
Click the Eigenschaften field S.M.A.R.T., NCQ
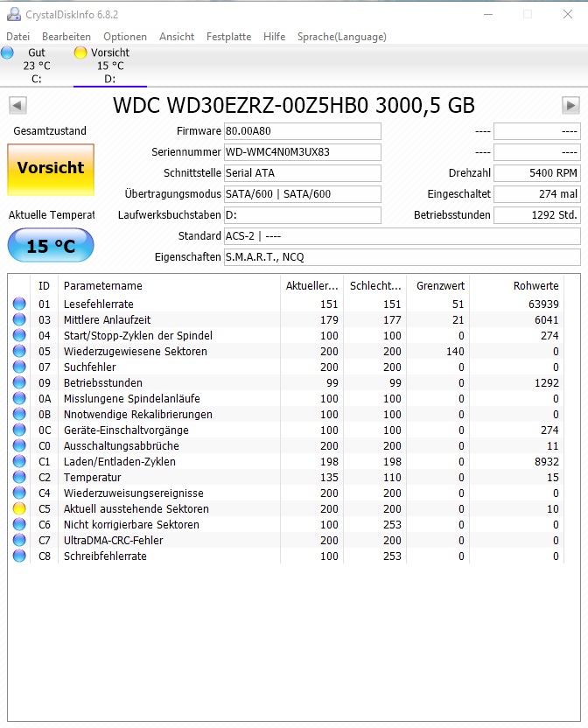pyautogui.click(x=402, y=256)
